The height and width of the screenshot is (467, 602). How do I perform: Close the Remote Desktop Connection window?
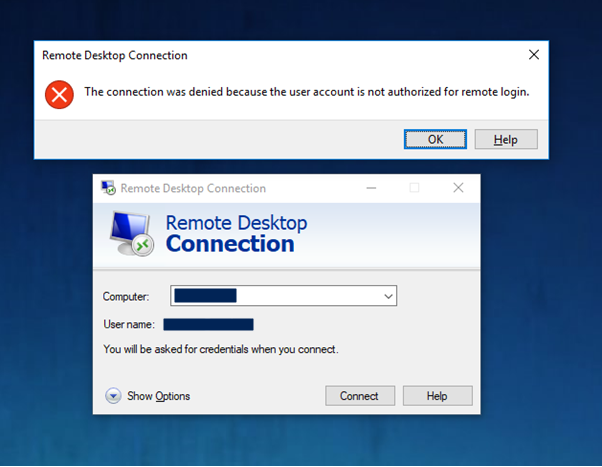pos(458,188)
